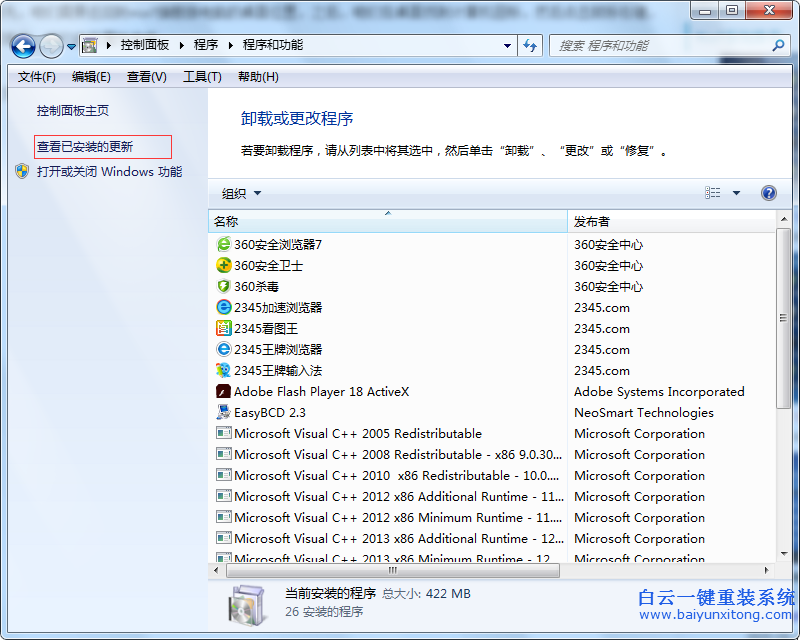Click inside the 搜索程序和功能 search box
This screenshot has width=800, height=640.
pos(660,45)
